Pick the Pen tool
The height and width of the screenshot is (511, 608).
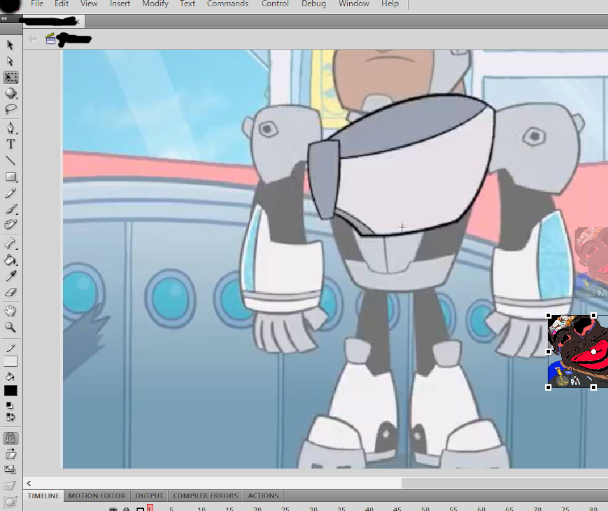[x=11, y=128]
